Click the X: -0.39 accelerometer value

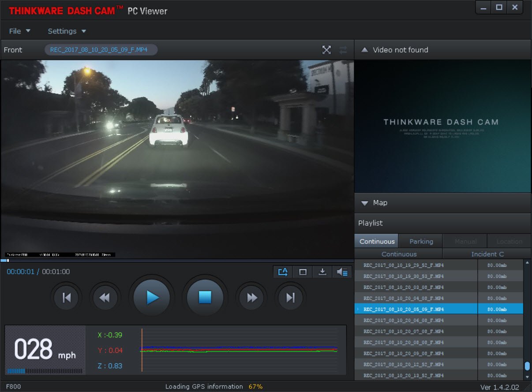point(110,335)
